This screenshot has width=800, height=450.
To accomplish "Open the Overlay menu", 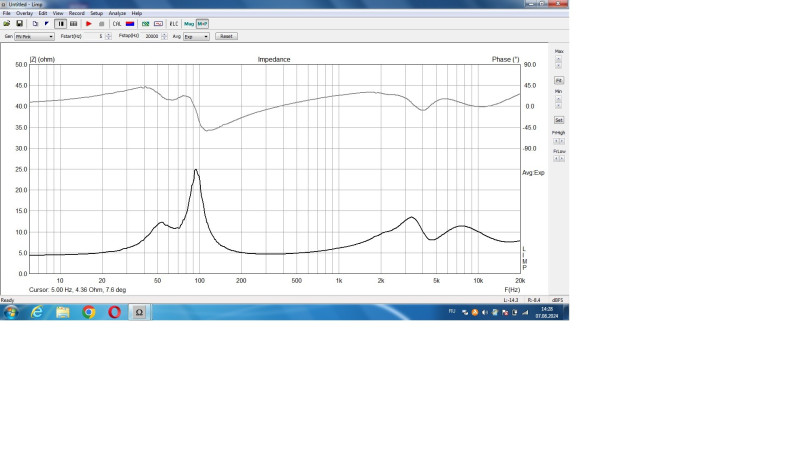I will (x=24, y=13).
